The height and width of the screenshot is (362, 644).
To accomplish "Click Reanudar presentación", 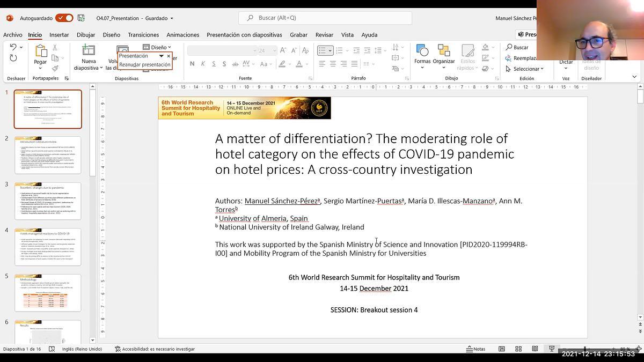I will (144, 65).
